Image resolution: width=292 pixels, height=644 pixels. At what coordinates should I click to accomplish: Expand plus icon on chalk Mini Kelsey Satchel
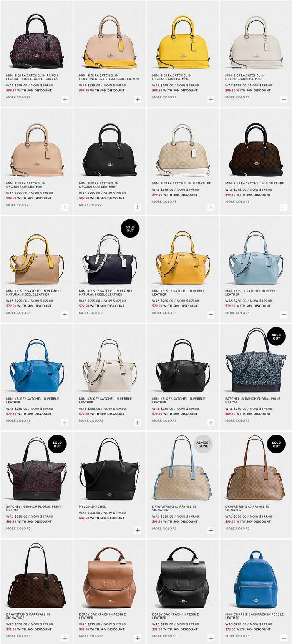(x=138, y=423)
